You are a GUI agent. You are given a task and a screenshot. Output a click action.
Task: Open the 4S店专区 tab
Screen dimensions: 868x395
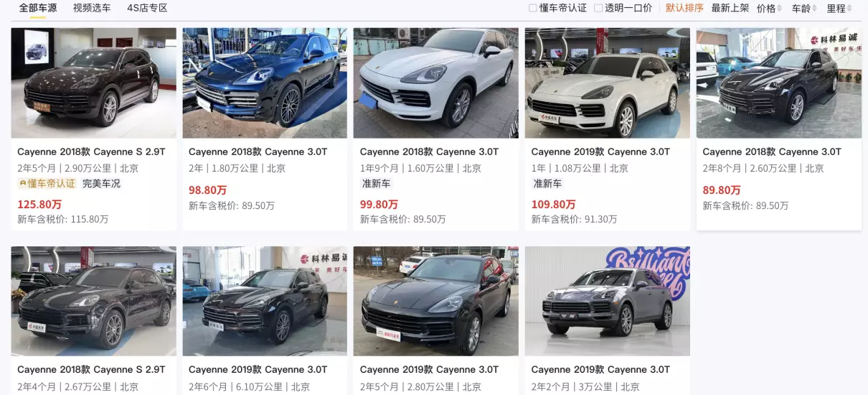click(x=147, y=9)
